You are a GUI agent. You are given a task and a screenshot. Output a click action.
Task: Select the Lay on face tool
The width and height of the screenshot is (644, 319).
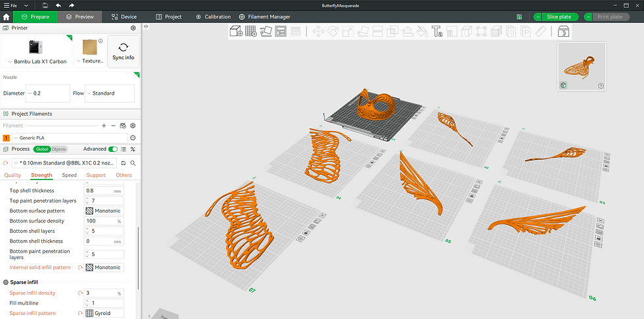[363, 32]
